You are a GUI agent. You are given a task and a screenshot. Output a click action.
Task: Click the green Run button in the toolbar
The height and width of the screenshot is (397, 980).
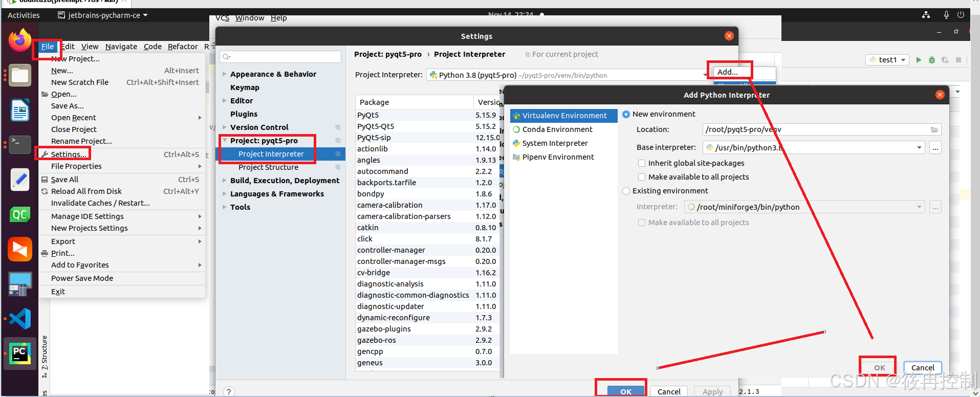pyautogui.click(x=919, y=60)
